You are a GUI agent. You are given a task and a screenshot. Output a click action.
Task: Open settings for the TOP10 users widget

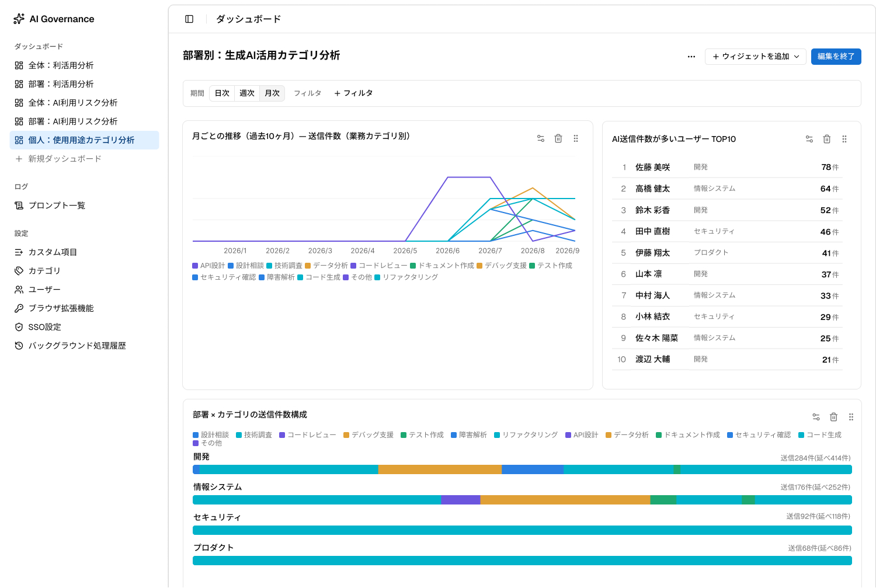[x=809, y=139]
